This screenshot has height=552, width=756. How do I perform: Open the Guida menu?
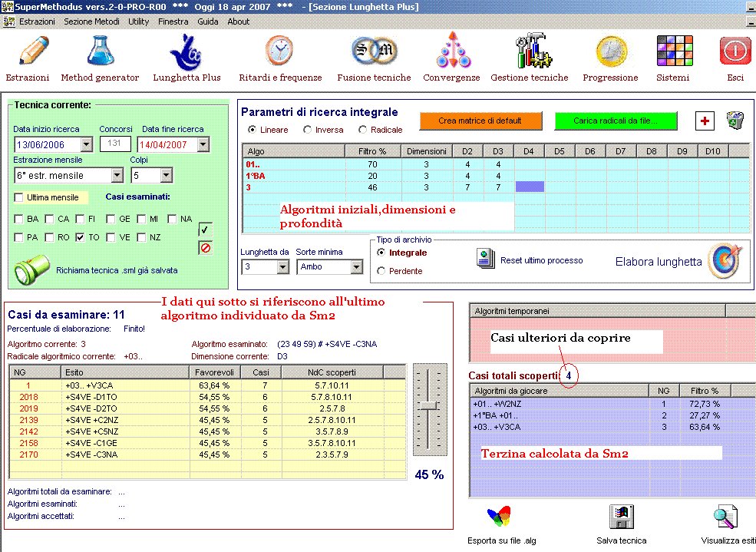[208, 21]
